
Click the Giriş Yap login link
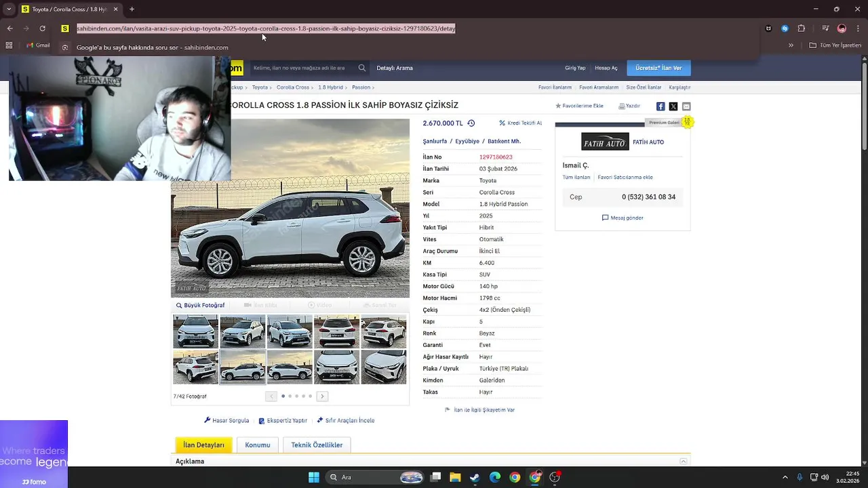(x=575, y=68)
